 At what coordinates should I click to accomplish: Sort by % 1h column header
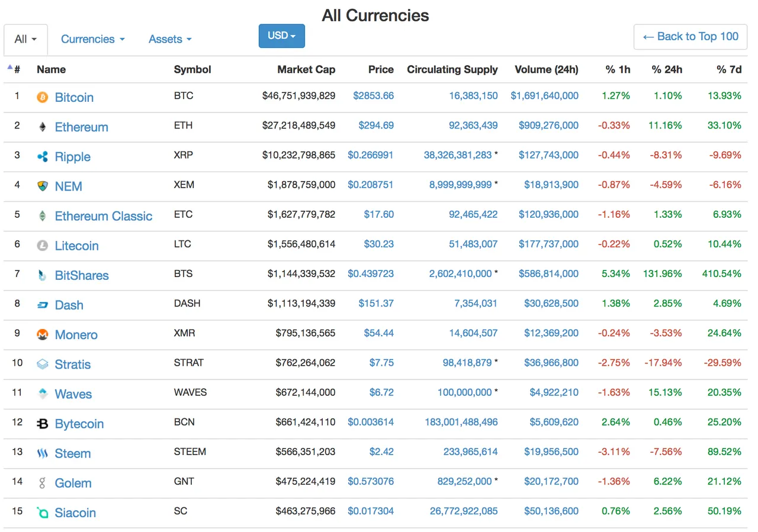click(x=618, y=69)
